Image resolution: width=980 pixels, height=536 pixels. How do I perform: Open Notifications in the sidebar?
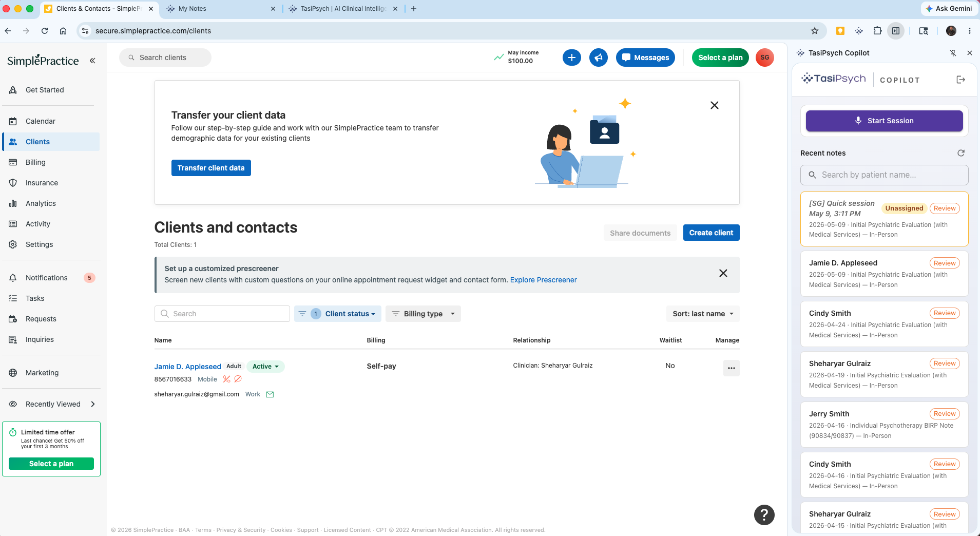pyautogui.click(x=51, y=278)
